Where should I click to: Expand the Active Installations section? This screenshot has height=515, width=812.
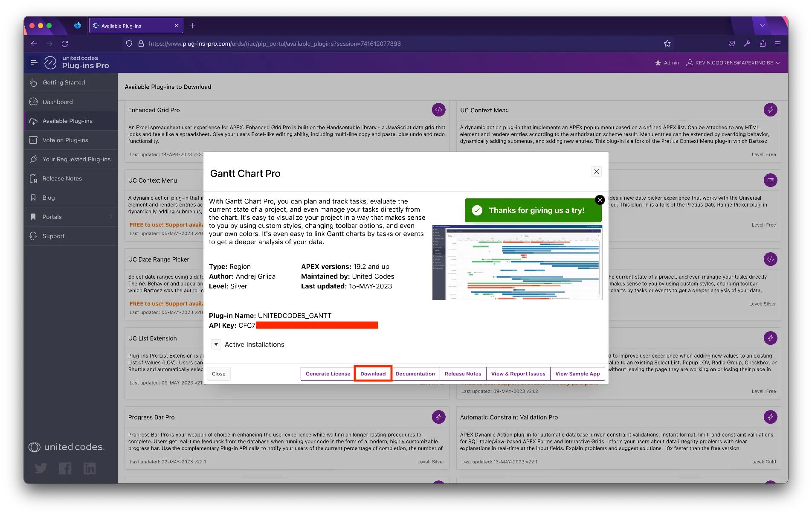(216, 344)
